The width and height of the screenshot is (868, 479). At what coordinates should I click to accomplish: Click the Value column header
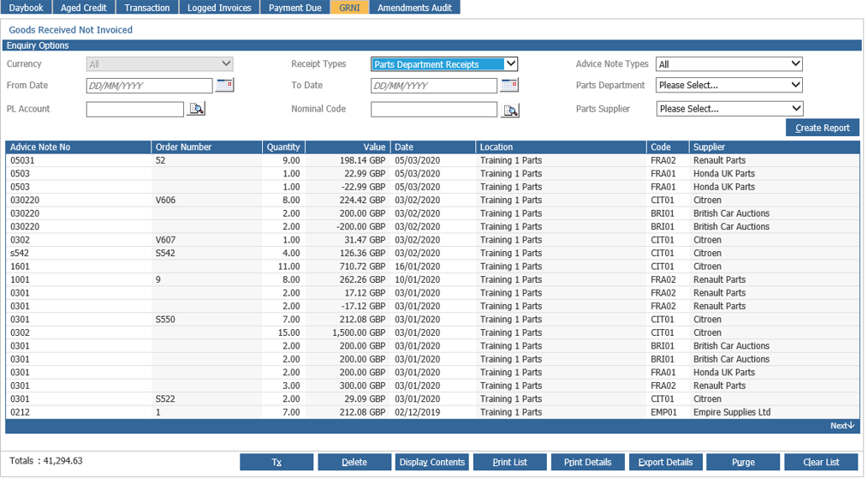click(348, 147)
